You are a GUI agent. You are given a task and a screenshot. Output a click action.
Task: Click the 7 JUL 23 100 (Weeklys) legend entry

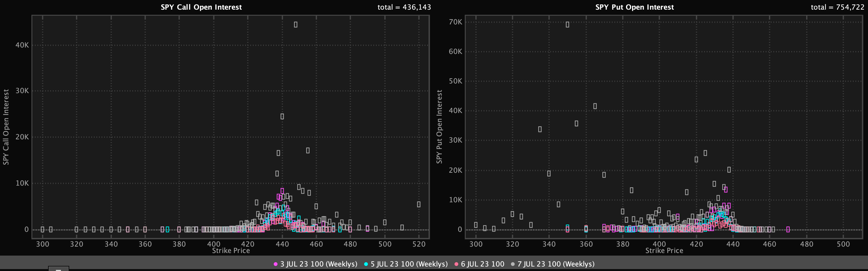(x=553, y=264)
